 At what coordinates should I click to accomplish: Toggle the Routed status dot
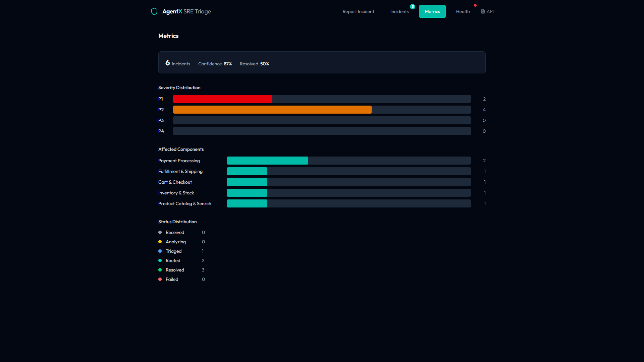(160, 260)
